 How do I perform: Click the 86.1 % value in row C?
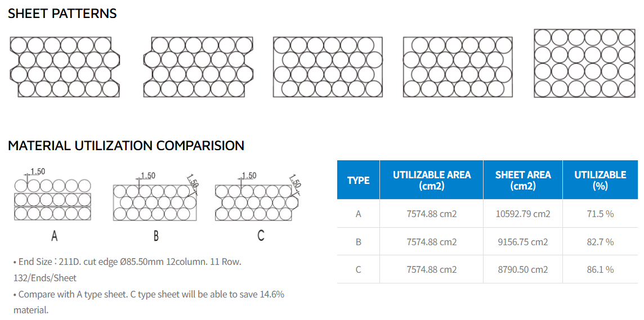[600, 269]
